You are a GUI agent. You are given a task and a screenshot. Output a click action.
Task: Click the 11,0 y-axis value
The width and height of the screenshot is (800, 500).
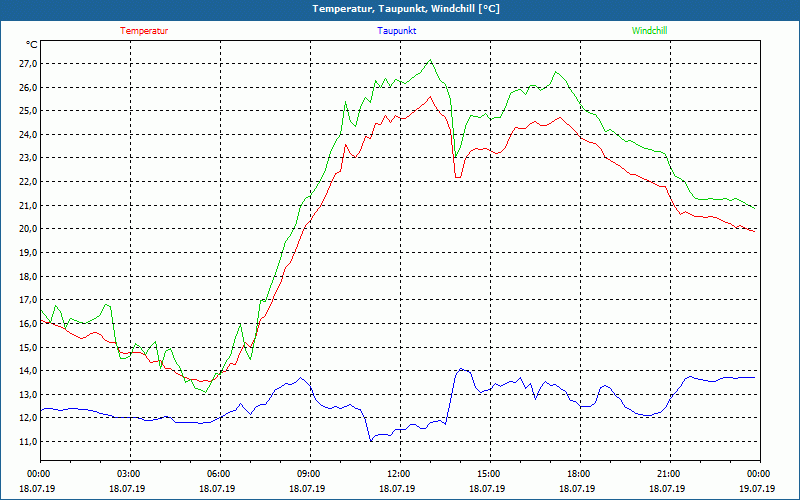tap(29, 442)
